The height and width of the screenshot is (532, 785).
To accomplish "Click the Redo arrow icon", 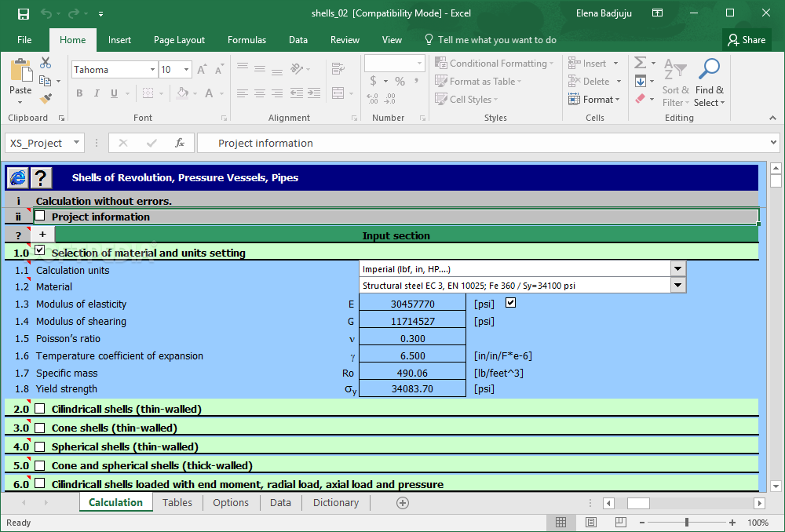I will (x=74, y=13).
